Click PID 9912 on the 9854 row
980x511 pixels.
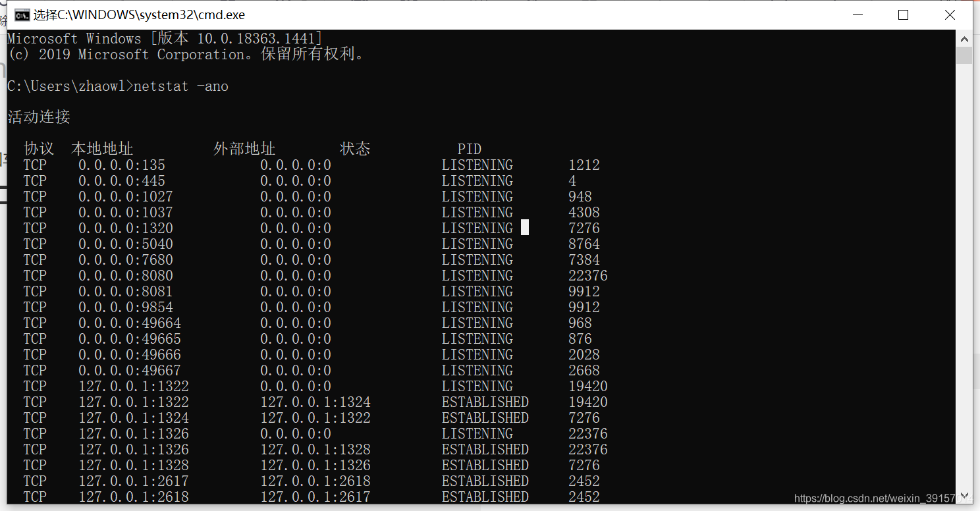584,307
